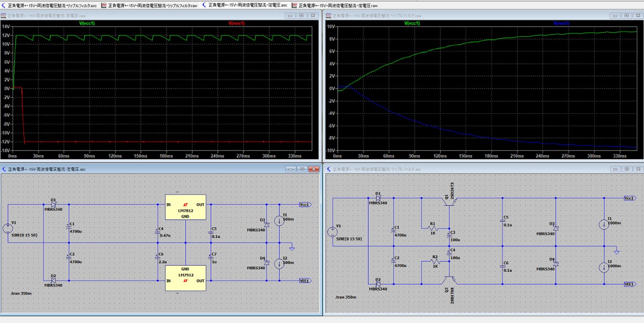The width and height of the screenshot is (644, 323).
Task: Click the 0ms label on the 定電圧 plot axis
Action: point(13,156)
